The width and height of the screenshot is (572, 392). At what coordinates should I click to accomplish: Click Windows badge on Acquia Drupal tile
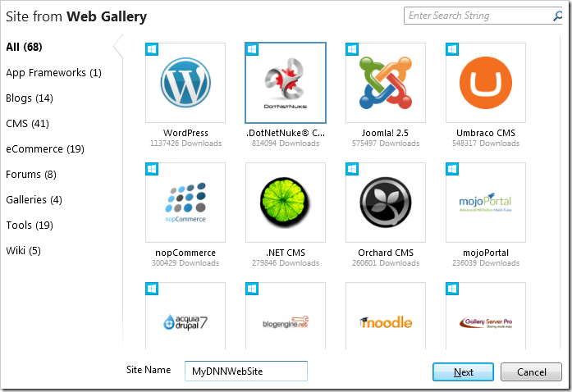(152, 289)
